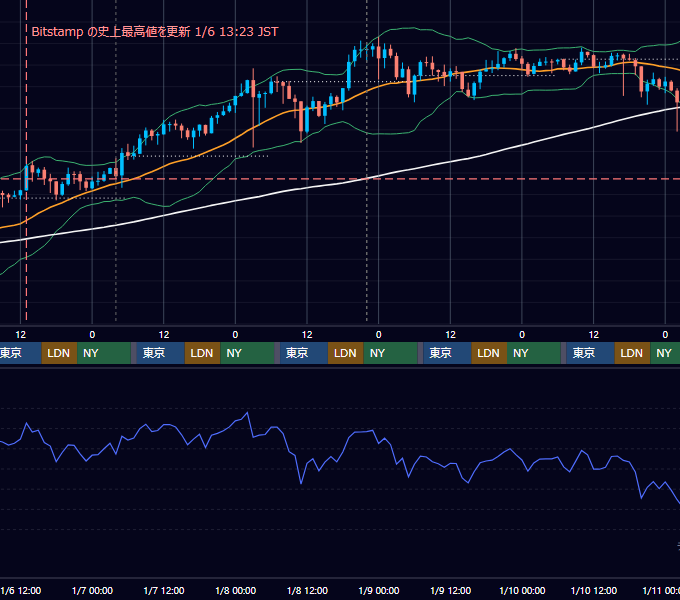Click the 東京 session block on 1/10
The image size is (680, 600).
[x=590, y=353]
